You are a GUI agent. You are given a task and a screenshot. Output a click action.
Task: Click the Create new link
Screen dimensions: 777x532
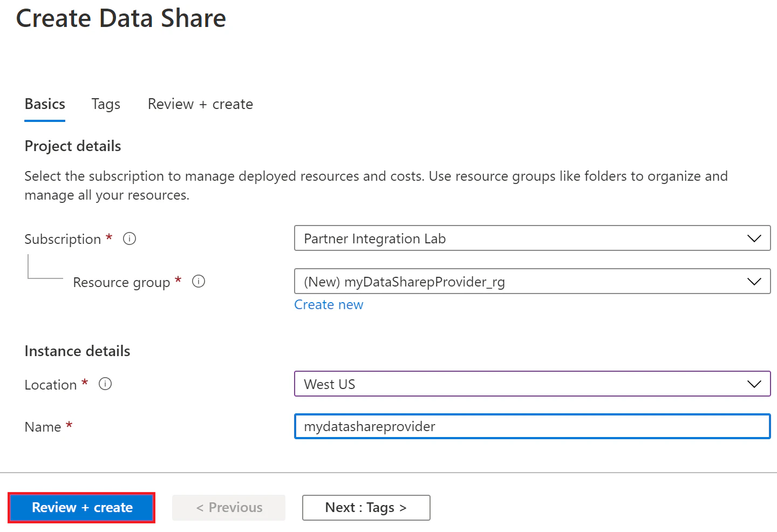(329, 305)
